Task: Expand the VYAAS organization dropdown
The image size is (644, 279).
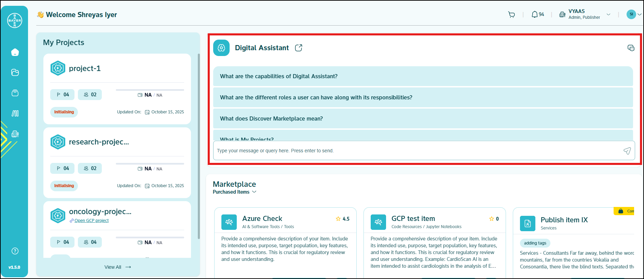Action: (608, 14)
